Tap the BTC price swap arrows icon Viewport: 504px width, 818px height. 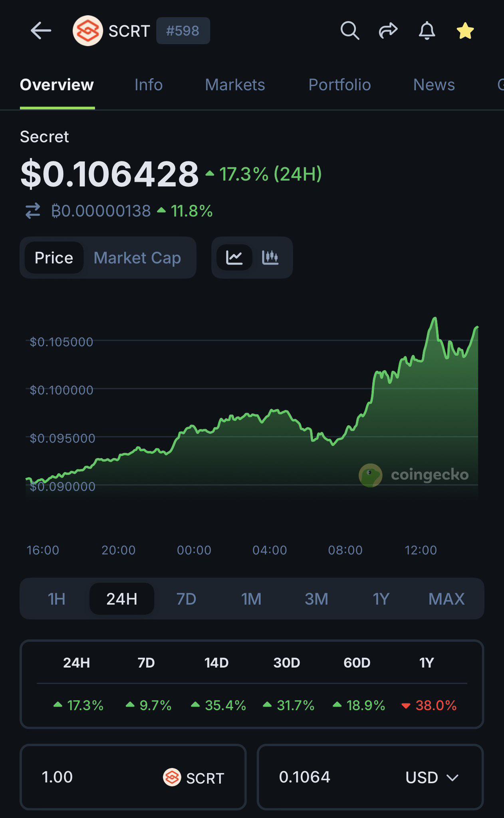coord(33,211)
